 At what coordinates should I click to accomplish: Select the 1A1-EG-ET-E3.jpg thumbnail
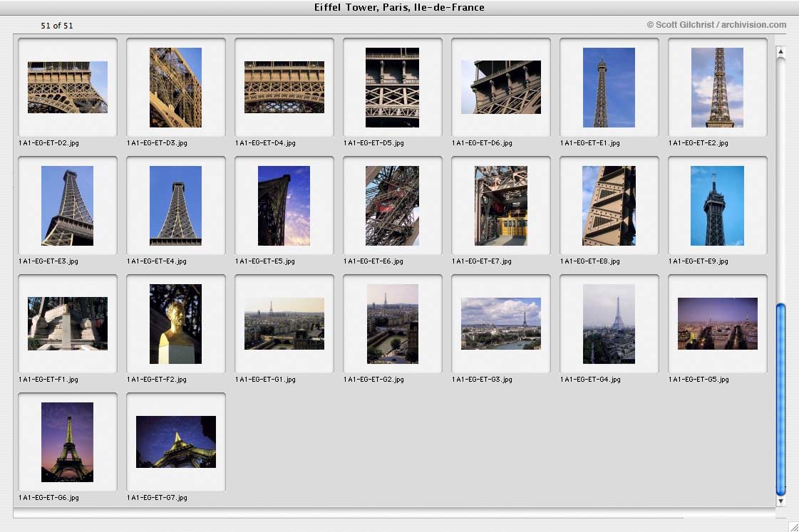(67, 206)
